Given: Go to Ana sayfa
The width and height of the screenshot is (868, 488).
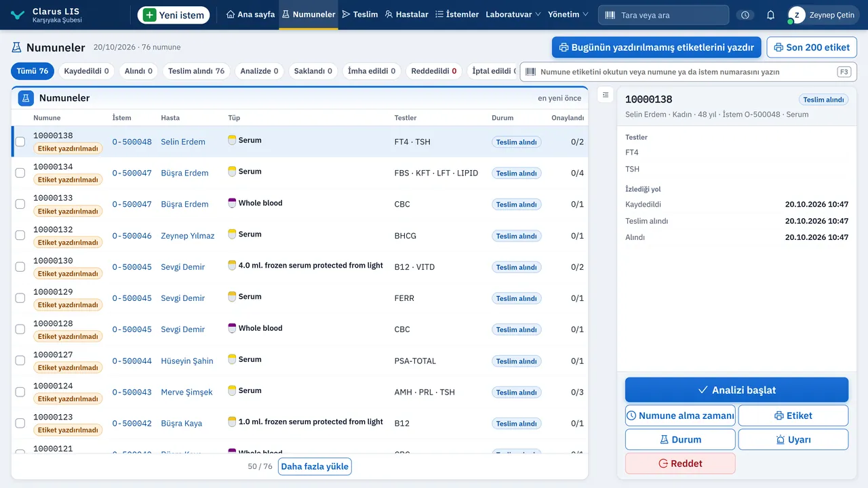Looking at the screenshot, I should (250, 14).
